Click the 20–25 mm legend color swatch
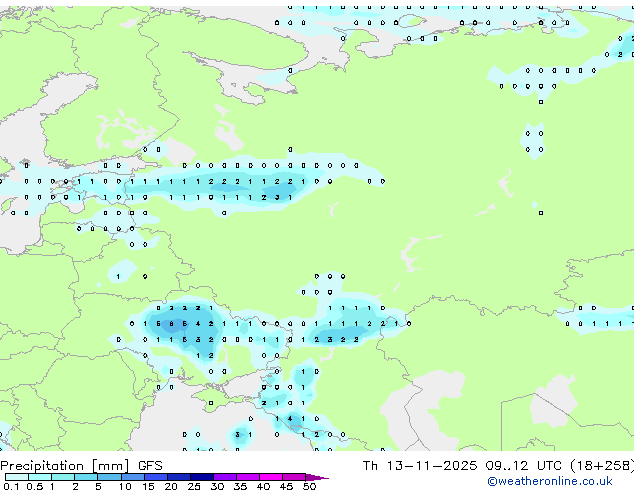The image size is (634, 490). [179, 477]
